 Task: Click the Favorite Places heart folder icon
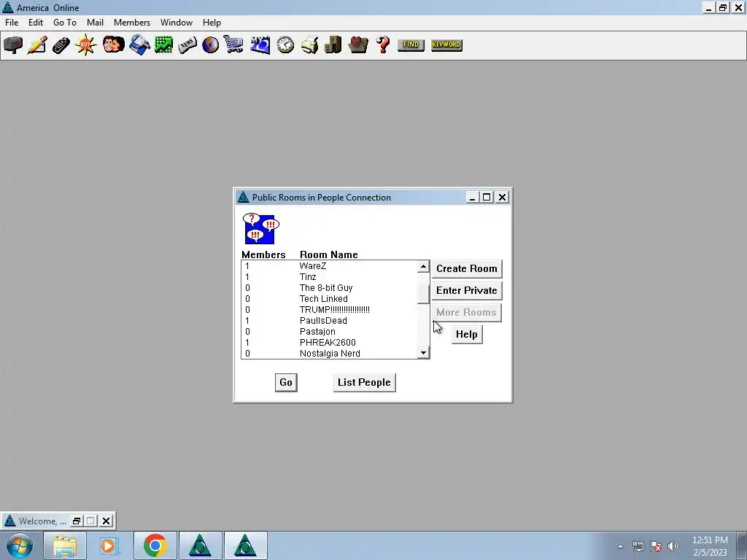(x=358, y=44)
